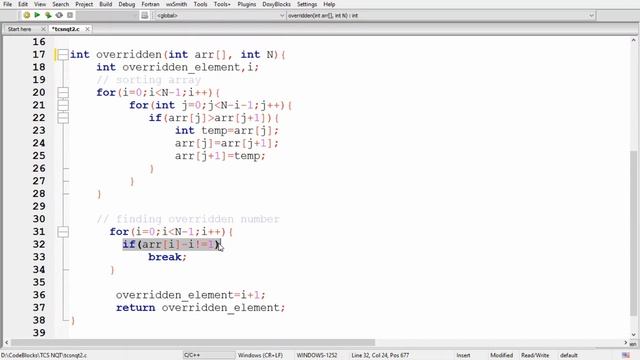Click the file path in status bar
This screenshot has height=360, width=640.
point(44,355)
